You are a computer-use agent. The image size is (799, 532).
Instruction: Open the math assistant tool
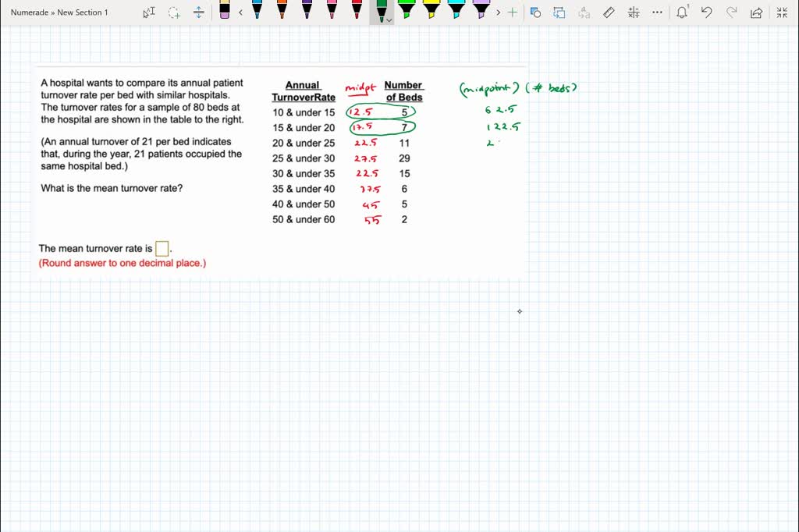633,12
